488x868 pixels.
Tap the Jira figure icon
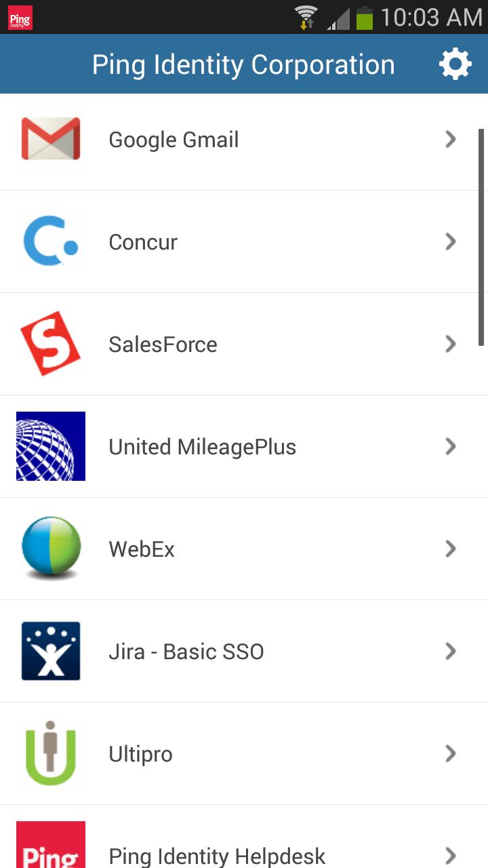point(51,651)
